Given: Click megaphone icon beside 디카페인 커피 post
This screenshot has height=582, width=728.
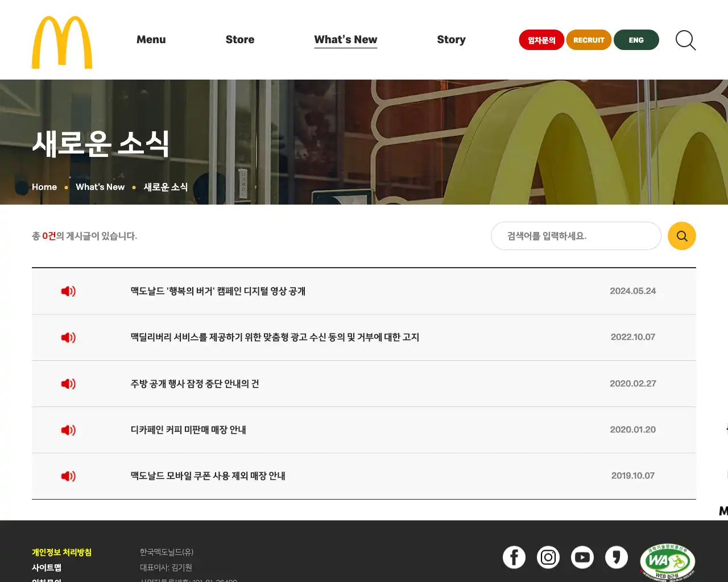Looking at the screenshot, I should [x=68, y=430].
